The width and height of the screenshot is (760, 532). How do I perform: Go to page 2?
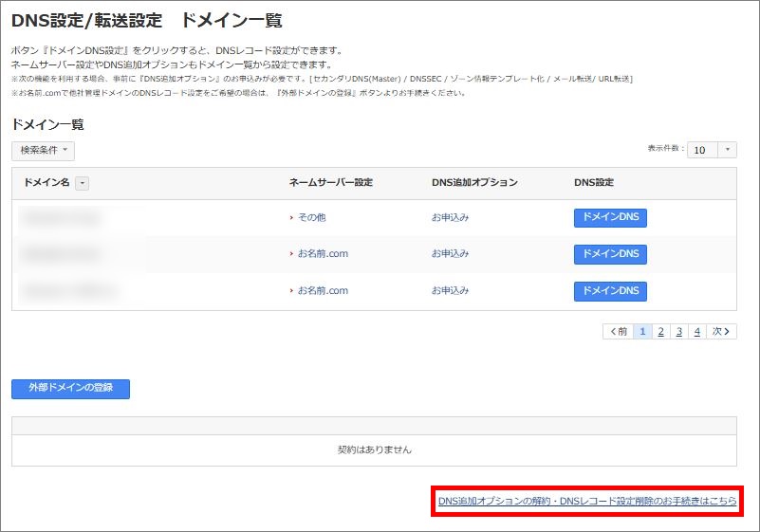(x=660, y=331)
